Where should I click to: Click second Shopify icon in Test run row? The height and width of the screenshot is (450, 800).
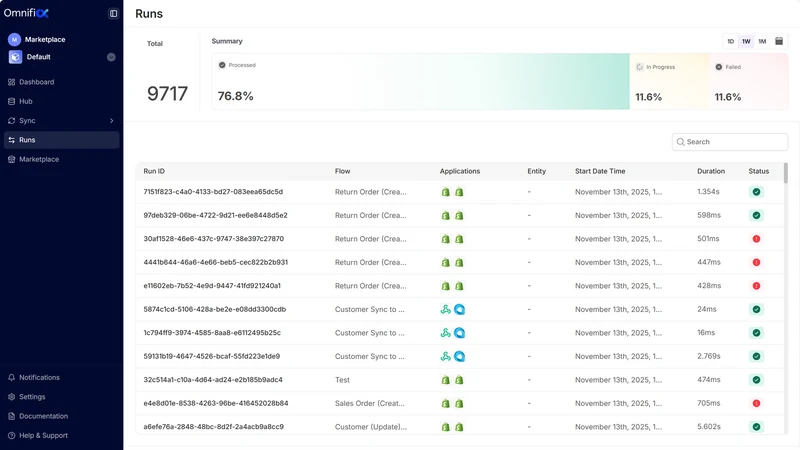[459, 380]
